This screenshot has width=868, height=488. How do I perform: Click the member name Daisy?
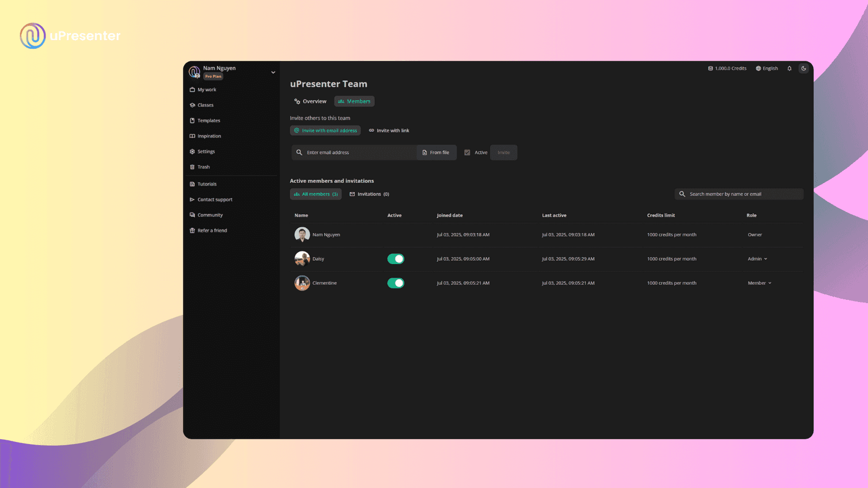(x=318, y=259)
